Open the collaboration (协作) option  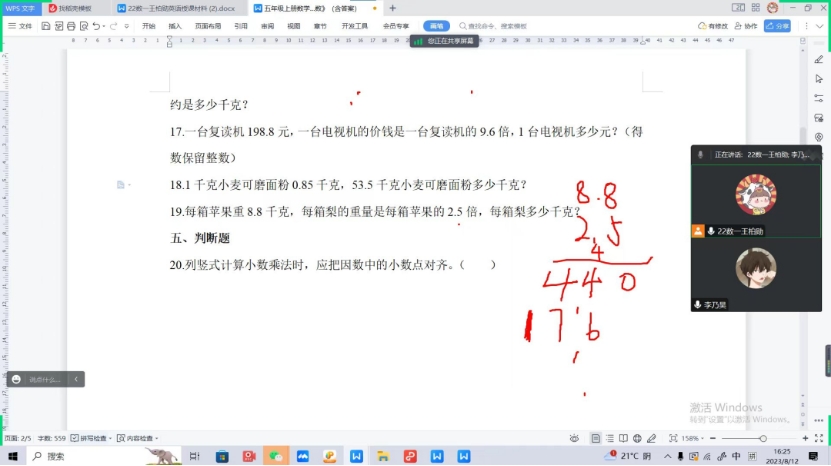[747, 26]
